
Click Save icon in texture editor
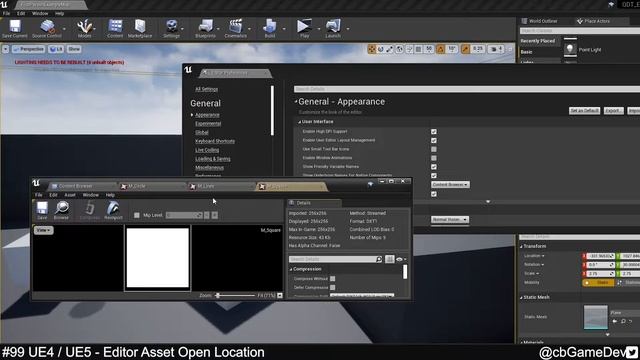click(42, 210)
